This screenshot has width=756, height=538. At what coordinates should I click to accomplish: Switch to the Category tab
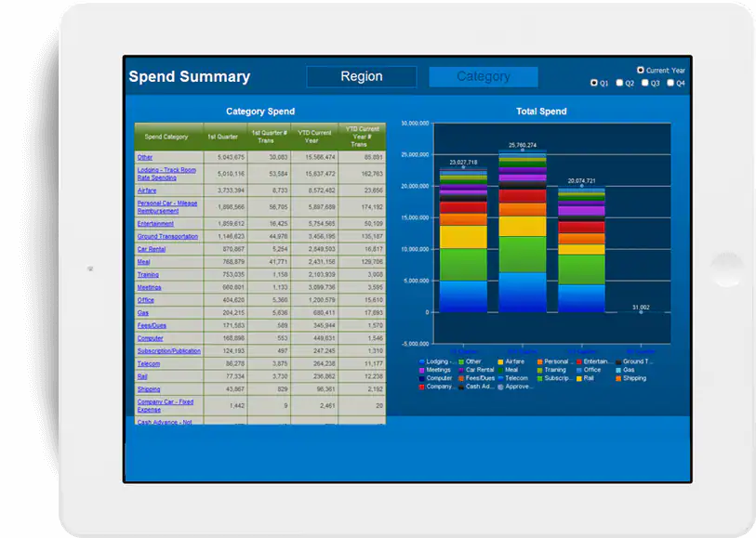[x=483, y=76]
